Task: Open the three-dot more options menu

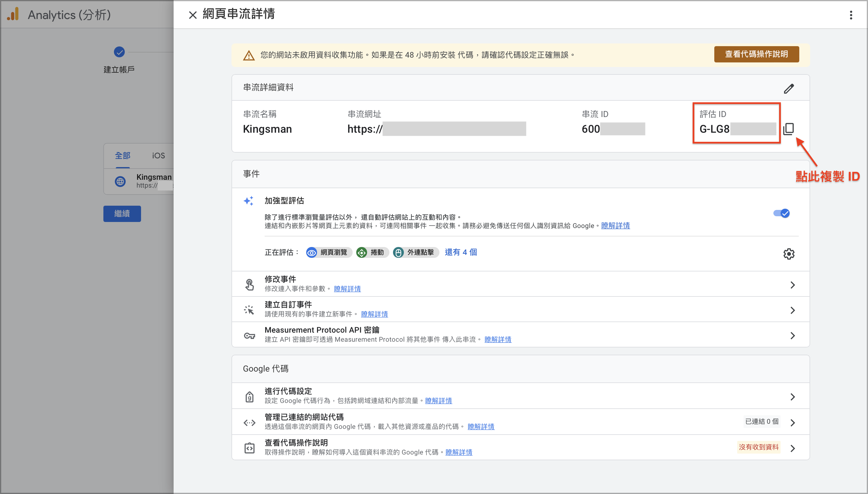Action: [x=851, y=15]
